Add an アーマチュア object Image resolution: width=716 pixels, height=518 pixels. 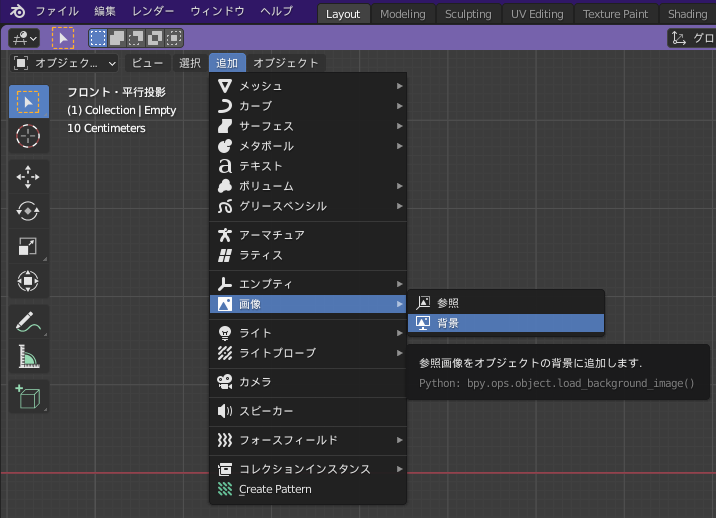pyautogui.click(x=308, y=235)
